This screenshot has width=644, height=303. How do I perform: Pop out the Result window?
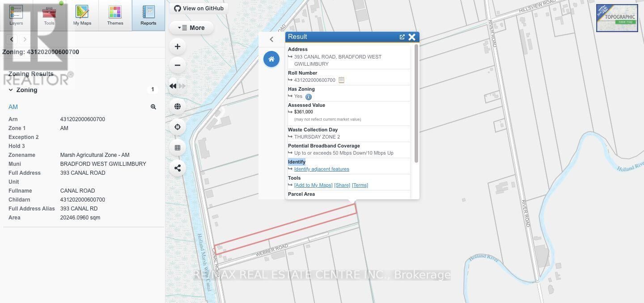tap(402, 37)
